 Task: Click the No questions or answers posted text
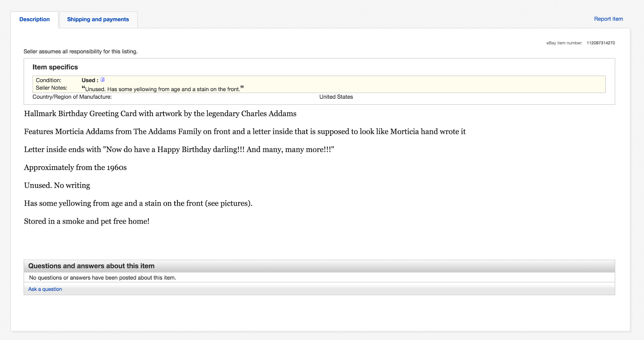point(103,278)
